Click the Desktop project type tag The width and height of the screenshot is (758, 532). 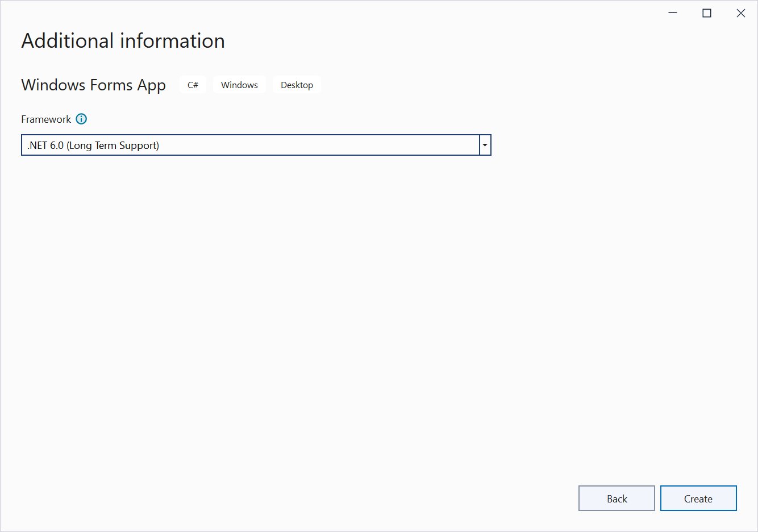[x=297, y=85]
